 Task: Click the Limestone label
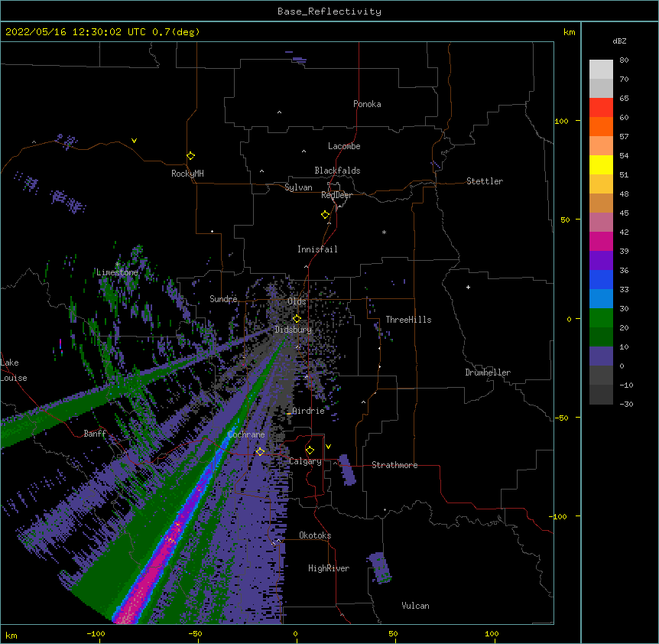117,272
